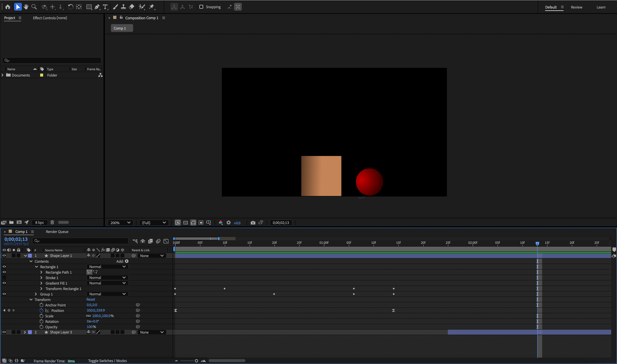Select the Hand tool
This screenshot has height=364, width=617.
(26, 7)
